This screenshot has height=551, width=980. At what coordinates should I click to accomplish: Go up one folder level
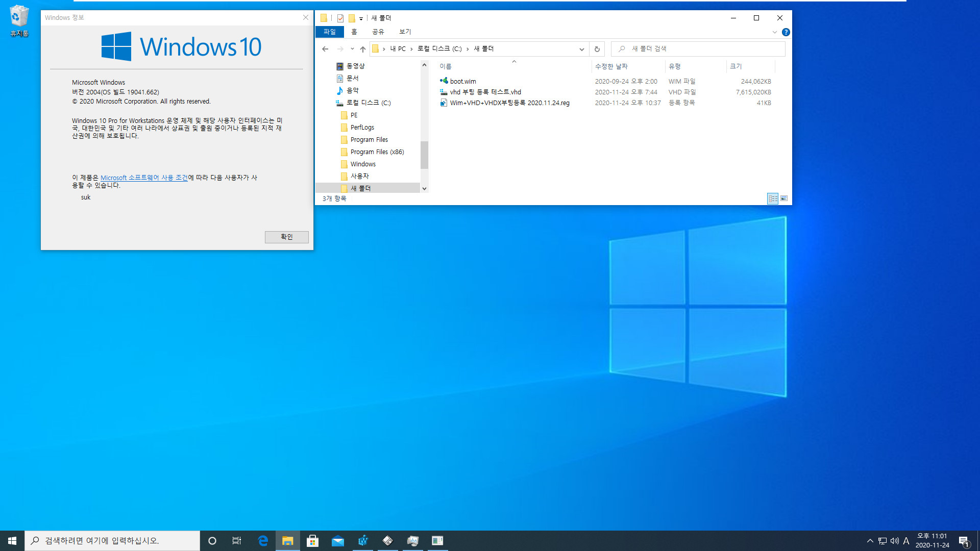363,49
